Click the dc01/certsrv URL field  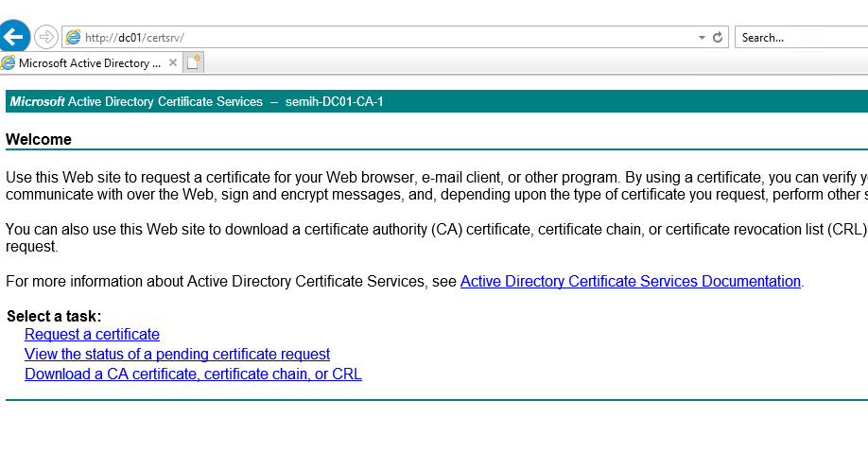tap(378, 38)
